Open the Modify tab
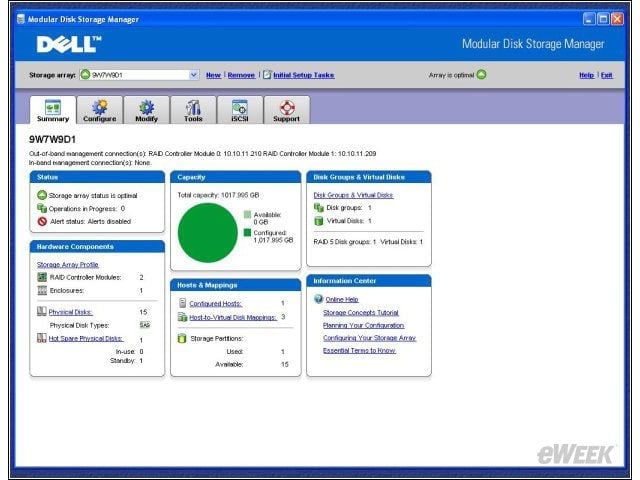The image size is (640, 480). pos(147,110)
